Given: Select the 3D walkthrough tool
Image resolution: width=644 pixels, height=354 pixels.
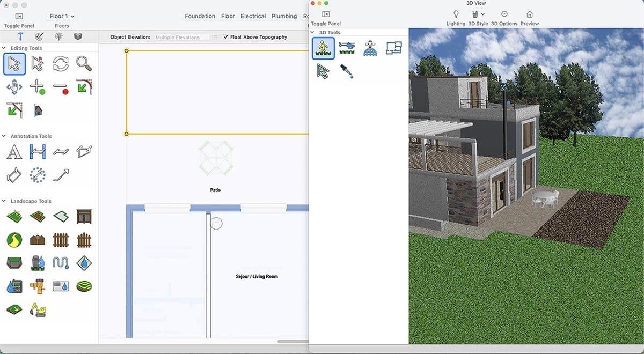Looking at the screenshot, I should (x=323, y=48).
